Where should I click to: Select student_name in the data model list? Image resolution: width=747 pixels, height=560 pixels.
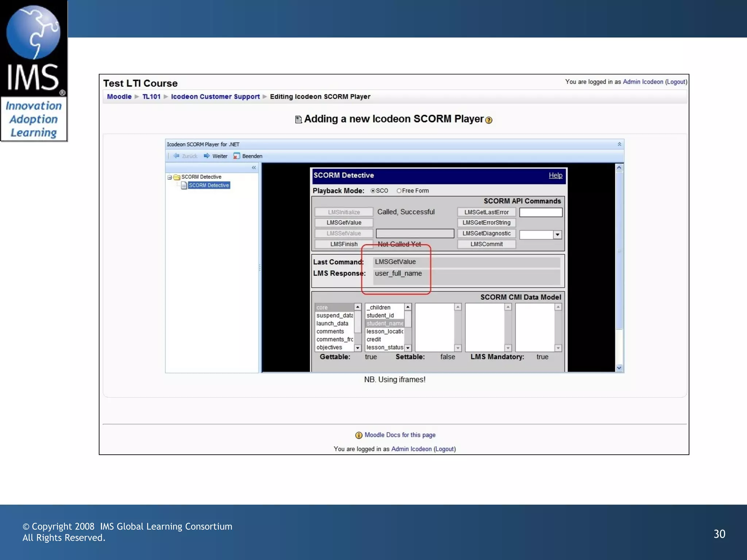(384, 323)
